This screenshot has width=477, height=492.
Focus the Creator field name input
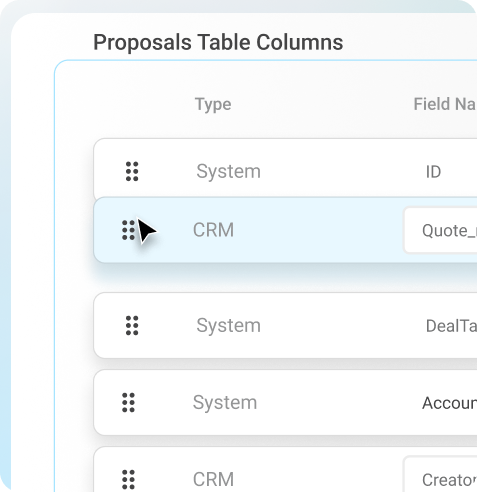[440, 474]
